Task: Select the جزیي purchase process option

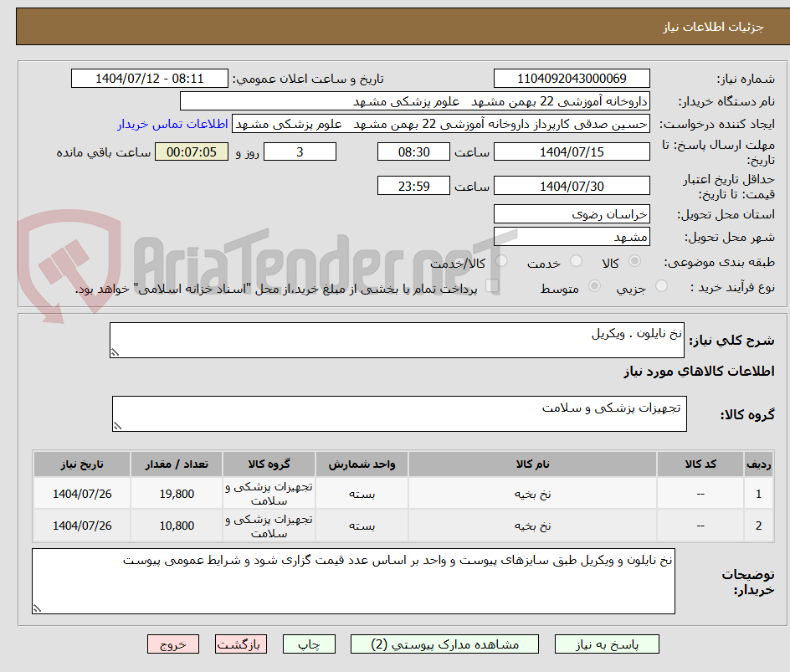Action: point(660,285)
